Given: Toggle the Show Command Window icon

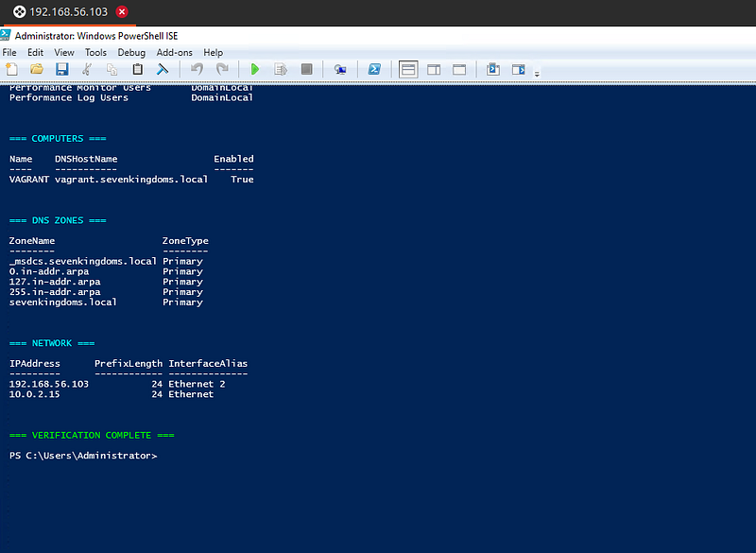Looking at the screenshot, I should coord(492,69).
